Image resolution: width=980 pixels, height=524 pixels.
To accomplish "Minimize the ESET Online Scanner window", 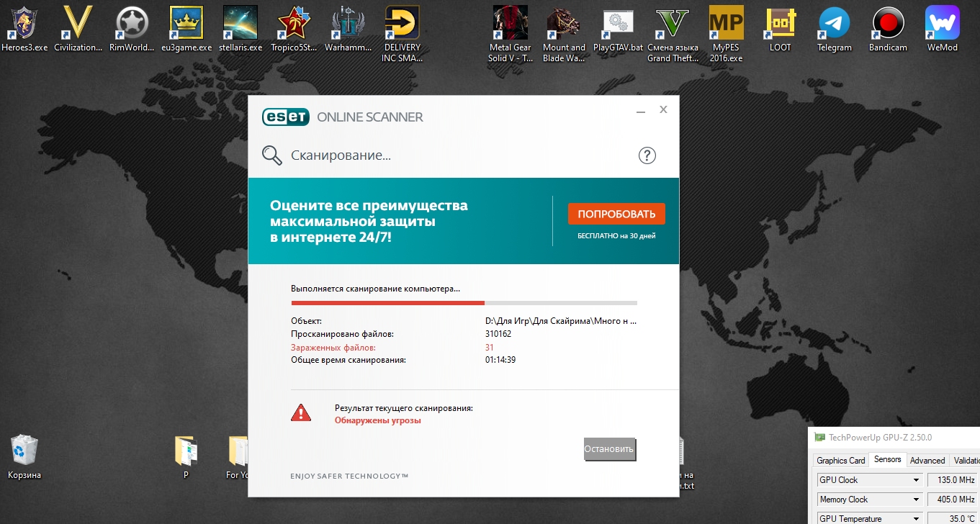I will [x=640, y=111].
